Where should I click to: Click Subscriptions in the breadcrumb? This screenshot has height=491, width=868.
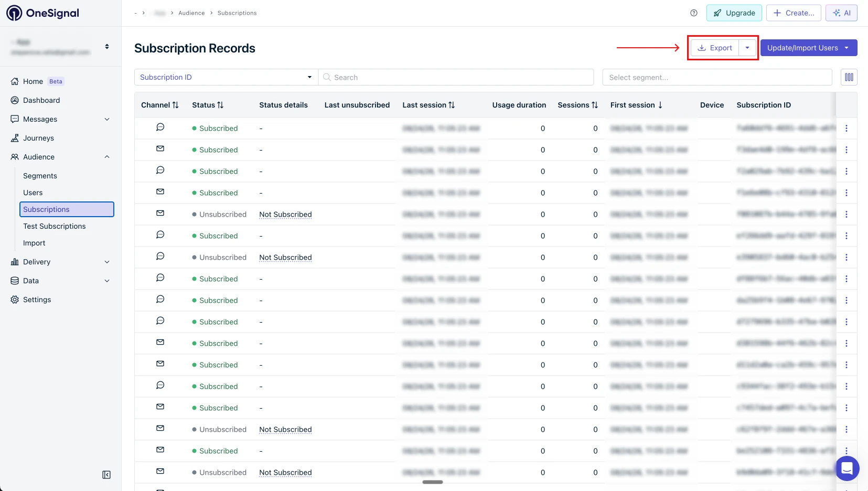point(237,13)
